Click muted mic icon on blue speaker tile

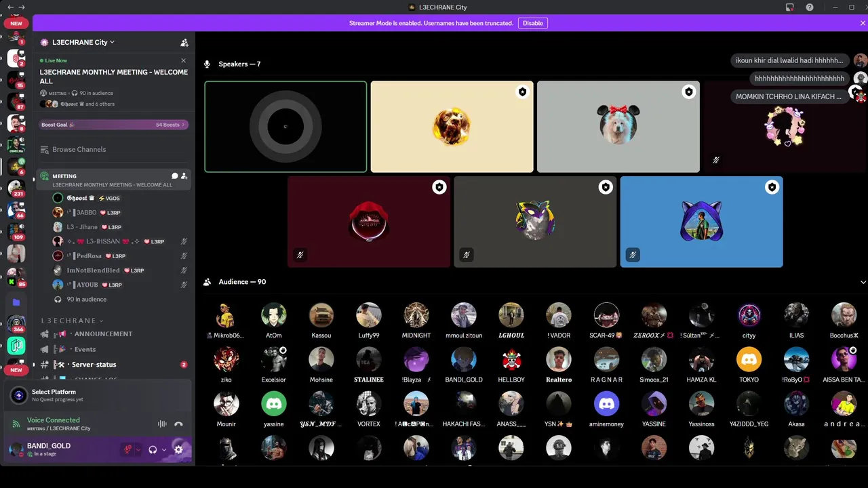(x=632, y=256)
